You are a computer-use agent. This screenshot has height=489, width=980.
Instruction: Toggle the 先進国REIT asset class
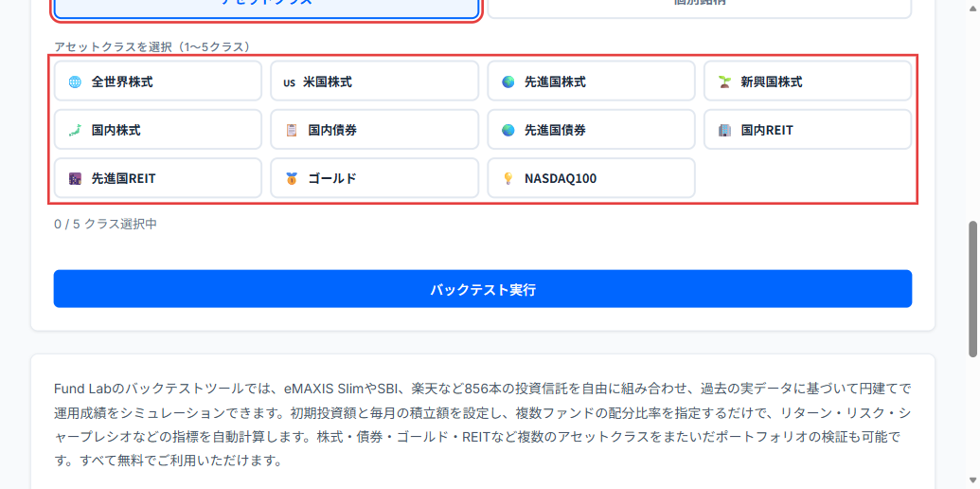coord(158,178)
